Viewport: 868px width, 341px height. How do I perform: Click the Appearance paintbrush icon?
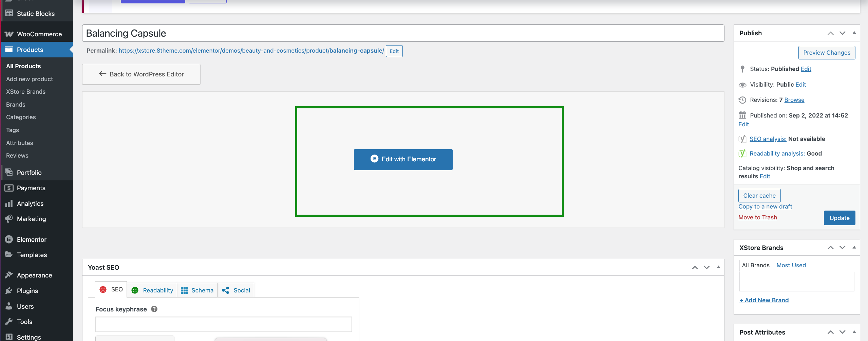coord(9,275)
